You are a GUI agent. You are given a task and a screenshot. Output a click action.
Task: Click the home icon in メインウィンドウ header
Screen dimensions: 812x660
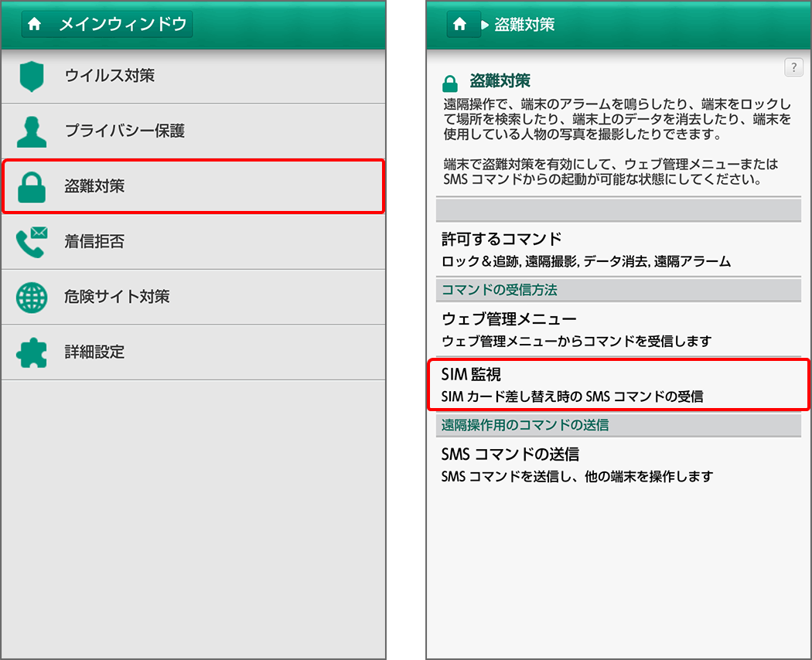coord(34,24)
